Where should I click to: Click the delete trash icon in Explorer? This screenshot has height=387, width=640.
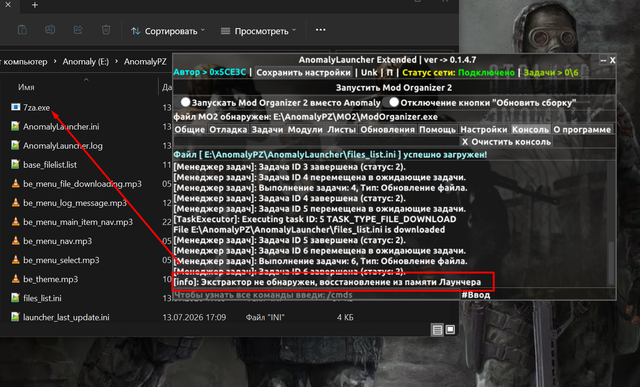click(106, 30)
